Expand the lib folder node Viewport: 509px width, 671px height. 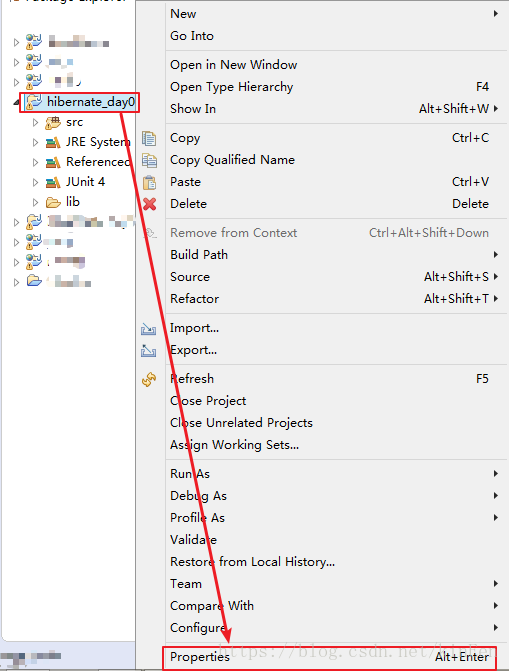point(36,202)
